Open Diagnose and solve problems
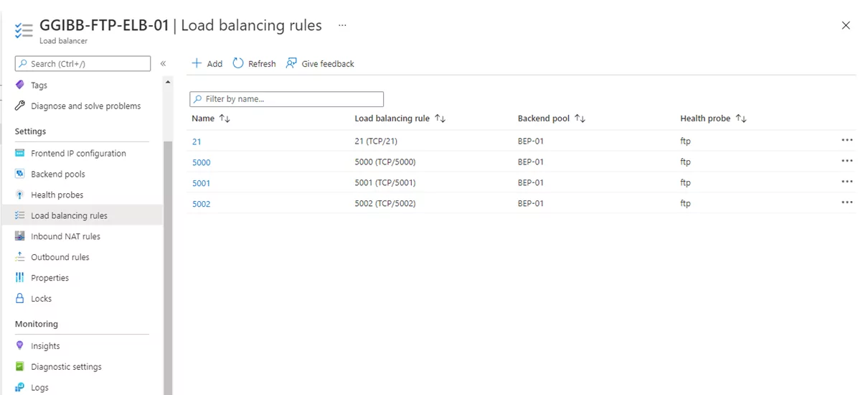The width and height of the screenshot is (868, 395). (x=85, y=106)
